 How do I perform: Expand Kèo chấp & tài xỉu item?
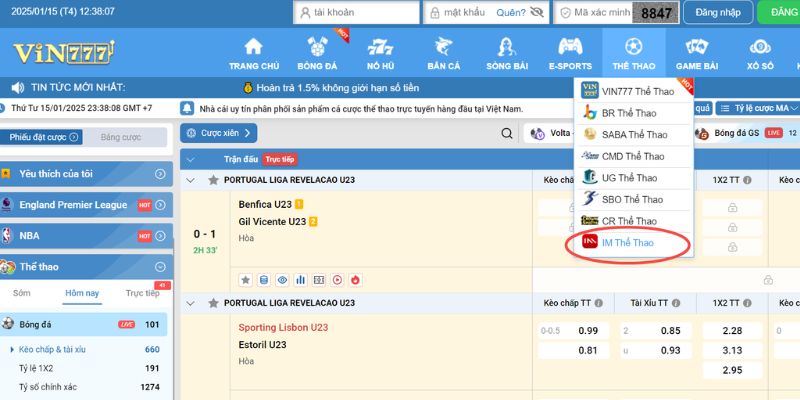click(x=52, y=349)
